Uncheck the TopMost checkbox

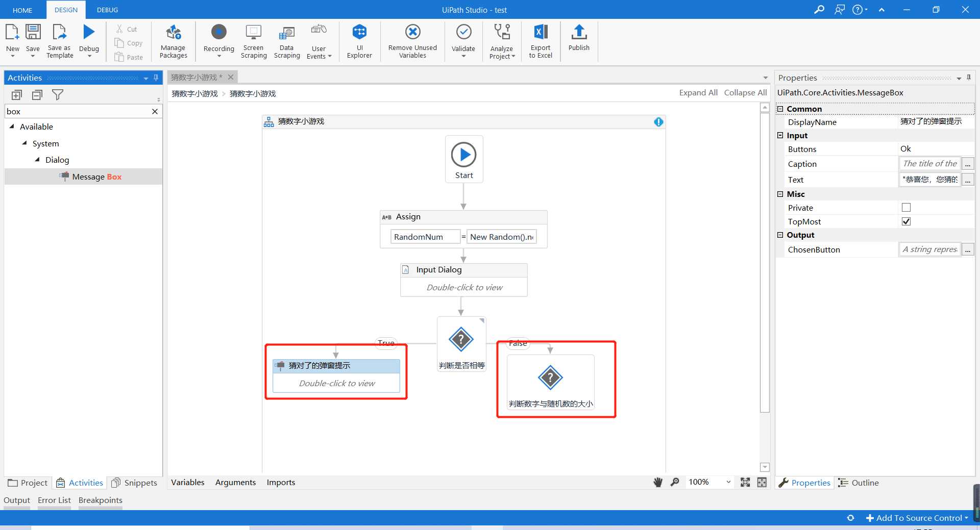click(906, 221)
